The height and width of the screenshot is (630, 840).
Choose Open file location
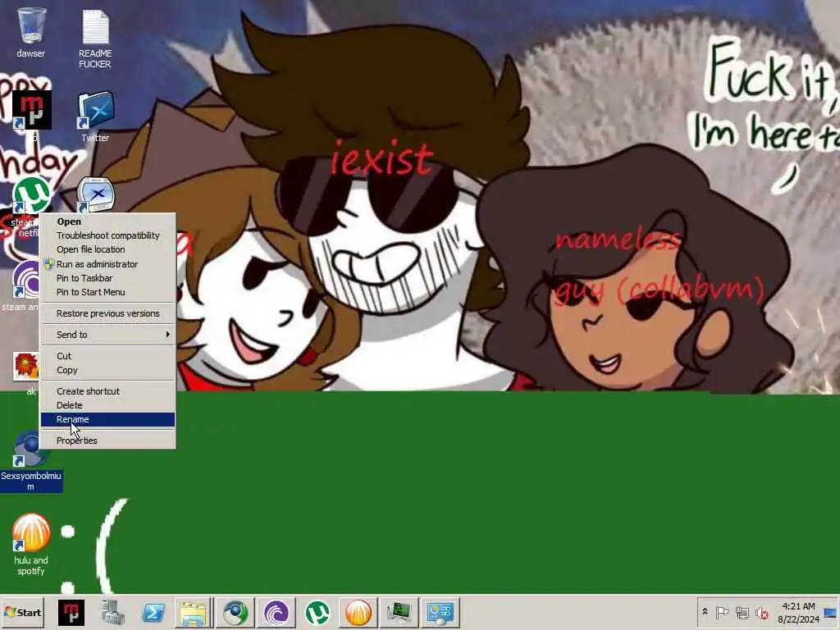tap(108, 249)
